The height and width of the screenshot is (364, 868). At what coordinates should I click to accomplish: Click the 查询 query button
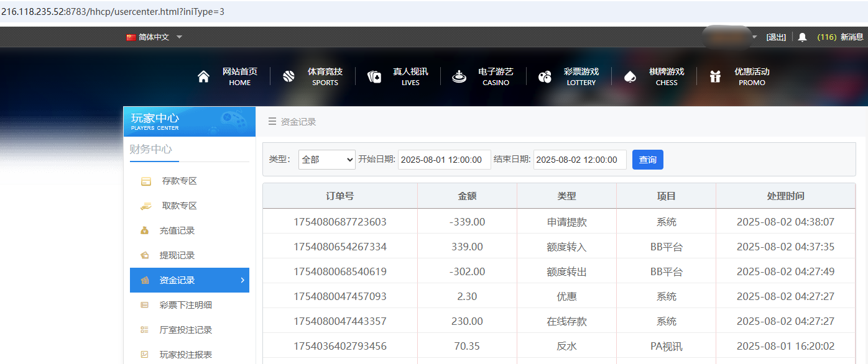(647, 159)
